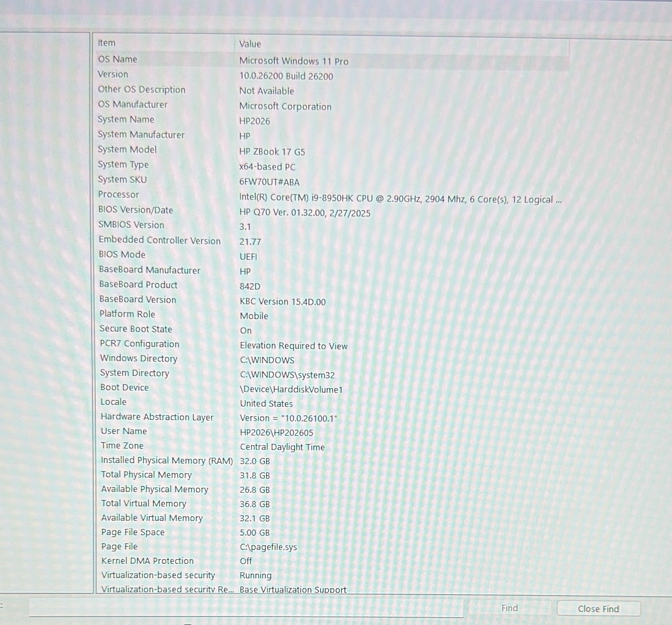Select the Kernel DMA Protection item

(147, 561)
